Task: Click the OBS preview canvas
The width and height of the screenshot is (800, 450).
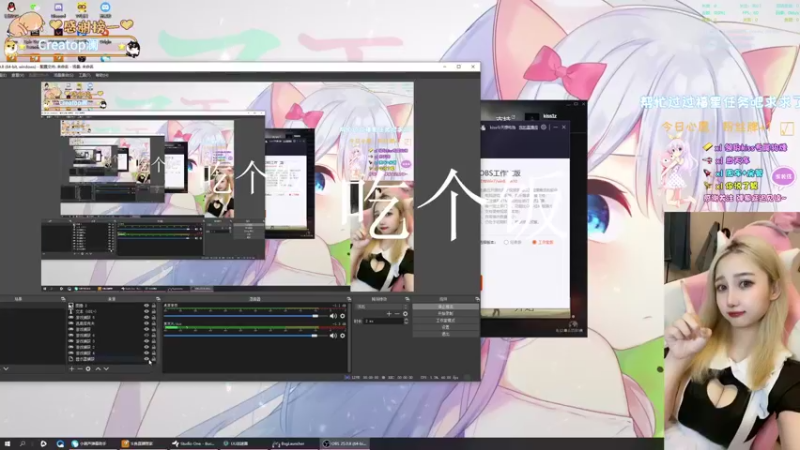Action: click(227, 187)
